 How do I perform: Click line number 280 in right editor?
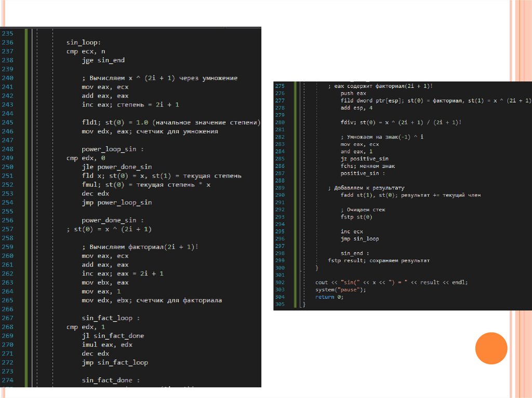(280, 122)
